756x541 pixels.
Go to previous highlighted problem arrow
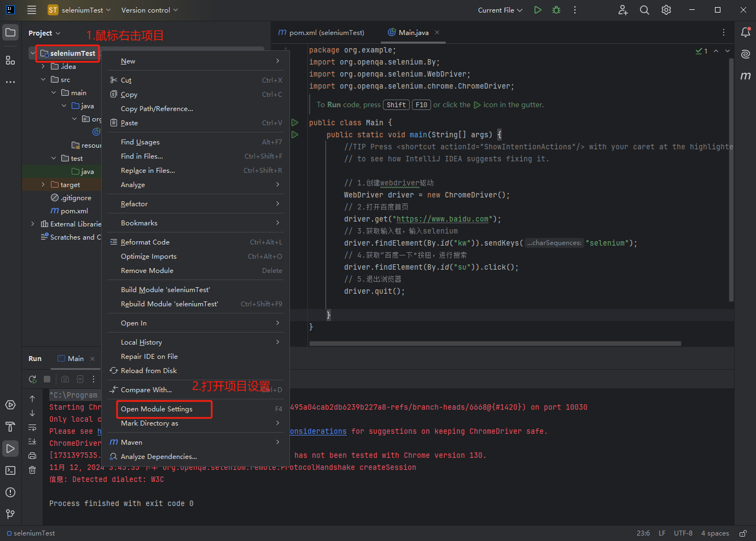pyautogui.click(x=716, y=51)
